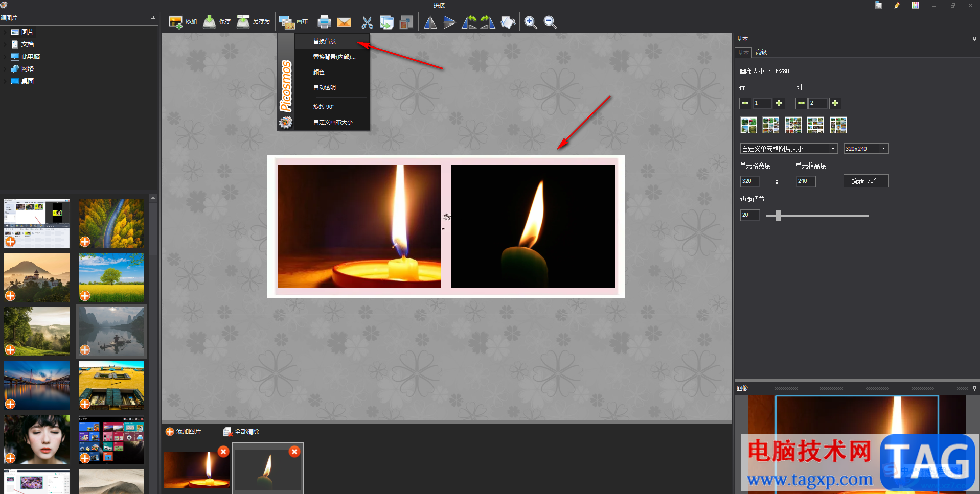The height and width of the screenshot is (494, 980).
Task: Flip horizontally with the upright triangle mirror icon
Action: pos(430,22)
